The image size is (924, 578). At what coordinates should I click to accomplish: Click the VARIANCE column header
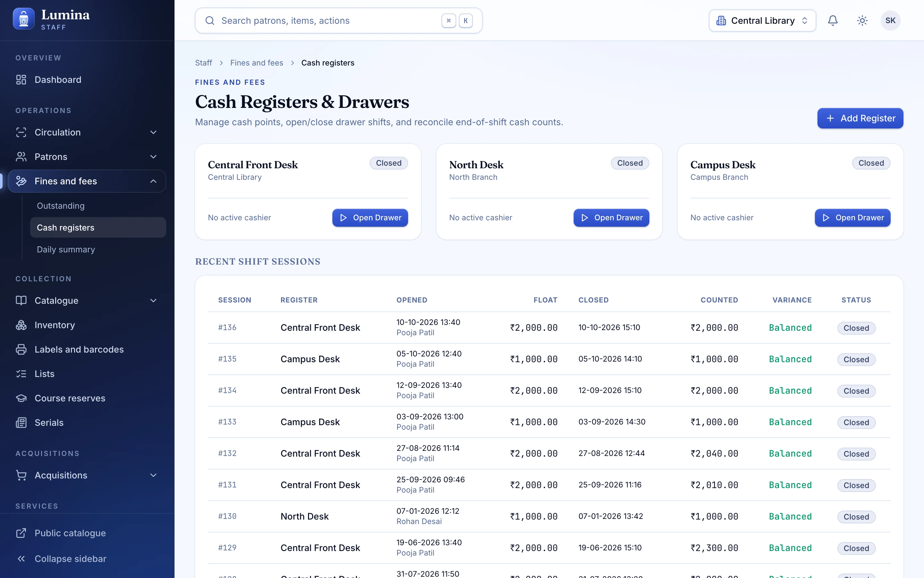[792, 300]
